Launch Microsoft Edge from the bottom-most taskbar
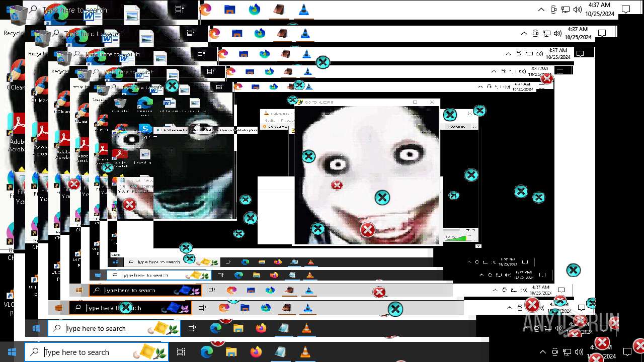 [x=207, y=352]
